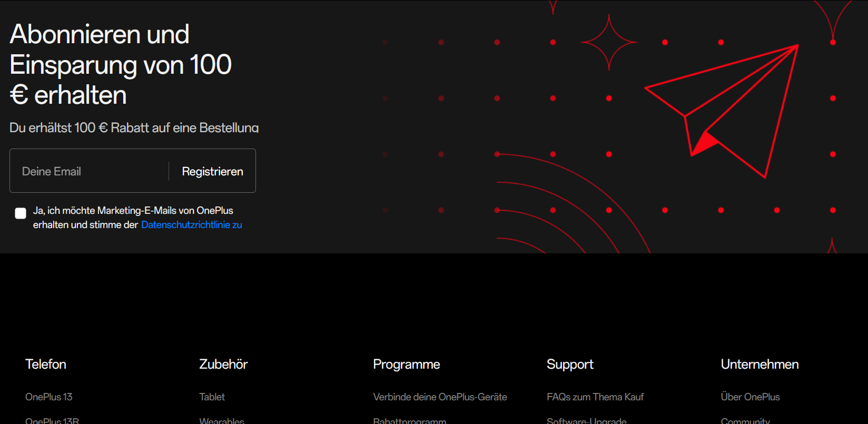868x424 pixels.
Task: Tick the marketing emails consent checkbox
Action: point(21,213)
